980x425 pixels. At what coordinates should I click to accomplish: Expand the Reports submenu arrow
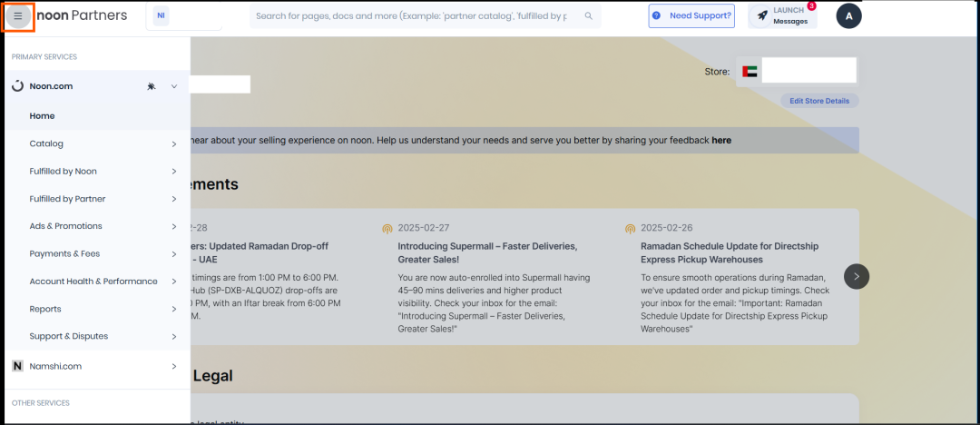pyautogui.click(x=173, y=309)
